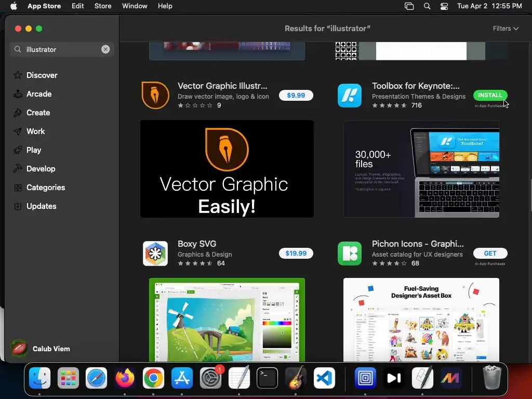Open the Filters dropdown
The width and height of the screenshot is (532, 399).
[506, 29]
